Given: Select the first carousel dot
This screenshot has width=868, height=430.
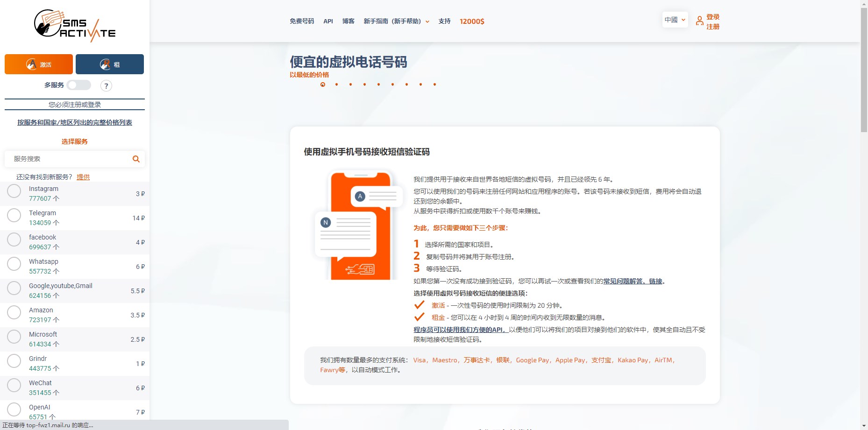Looking at the screenshot, I should (x=323, y=85).
